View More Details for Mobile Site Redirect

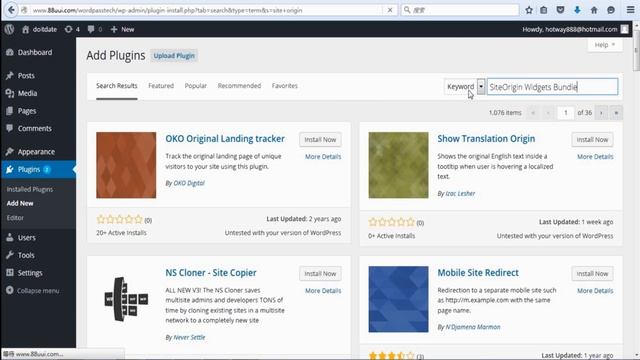tap(595, 291)
